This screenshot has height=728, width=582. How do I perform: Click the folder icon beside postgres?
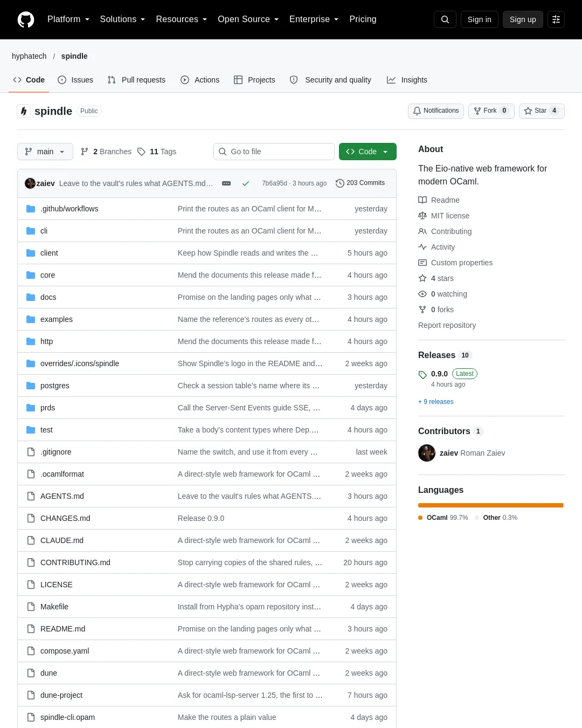(x=31, y=386)
